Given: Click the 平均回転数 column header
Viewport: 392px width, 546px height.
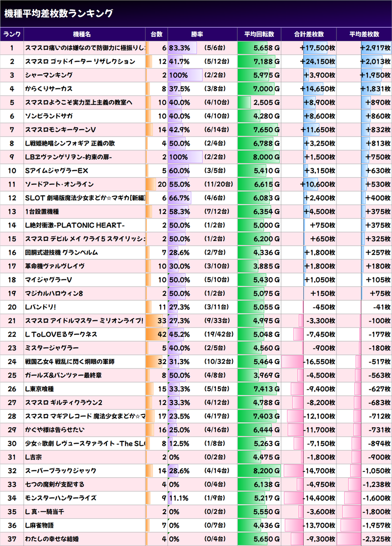Looking at the screenshot, I should tap(259, 34).
